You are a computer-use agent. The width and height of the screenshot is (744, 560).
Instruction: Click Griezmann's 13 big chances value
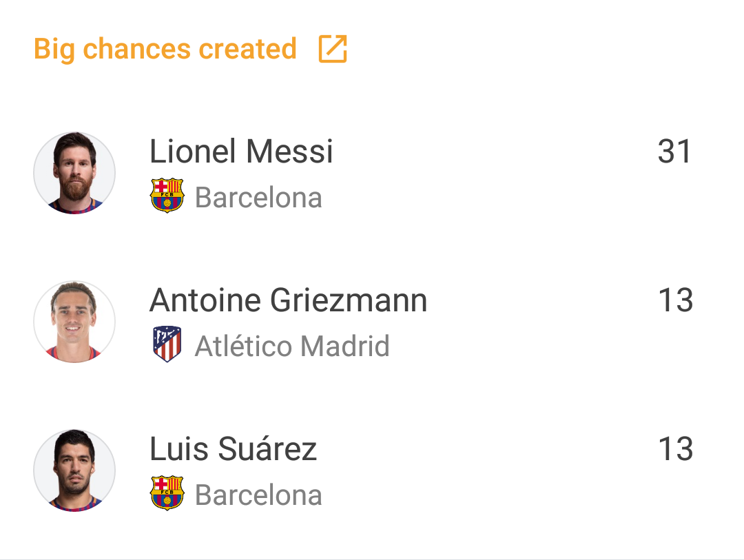click(676, 300)
